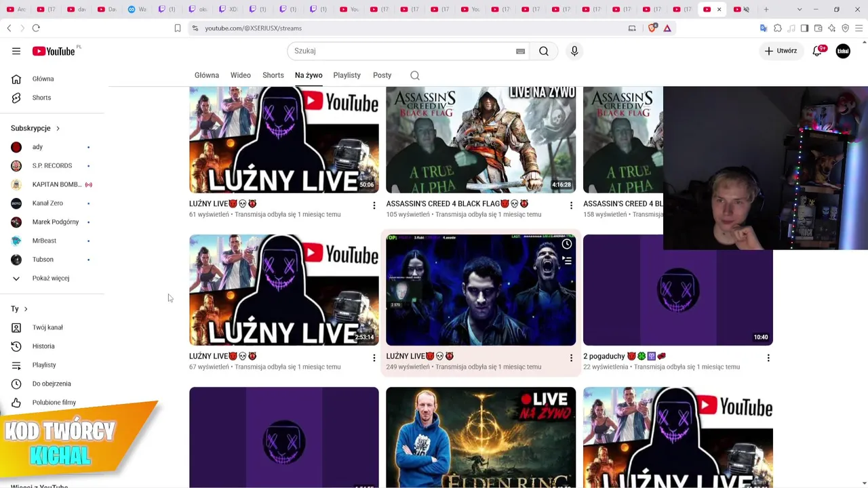The height and width of the screenshot is (488, 868).
Task: Open options menu for 2 pogaduchy video
Action: (768, 358)
